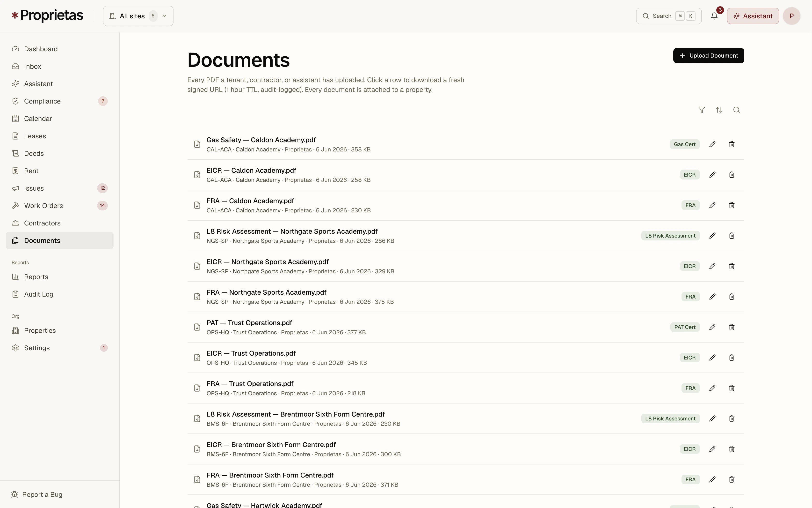
Task: Click the sort arrows icon
Action: coord(719,110)
